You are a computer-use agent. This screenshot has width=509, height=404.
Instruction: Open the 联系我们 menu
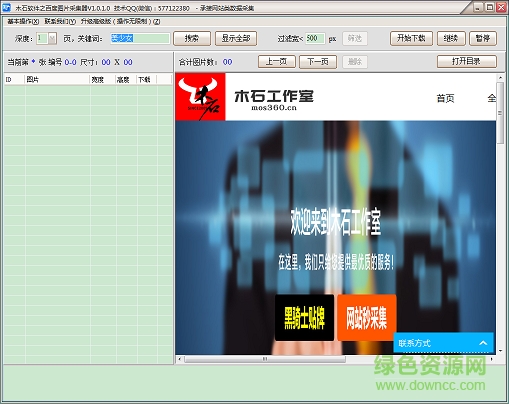[x=60, y=21]
